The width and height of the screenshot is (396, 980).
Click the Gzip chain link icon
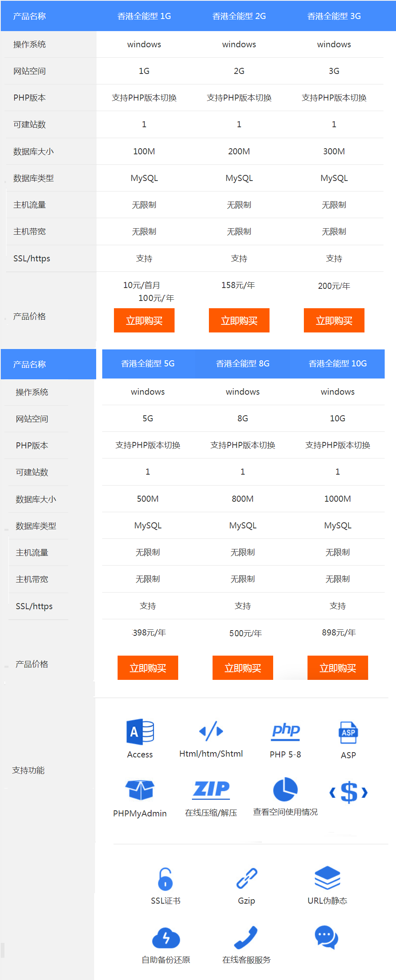pyautogui.click(x=246, y=879)
